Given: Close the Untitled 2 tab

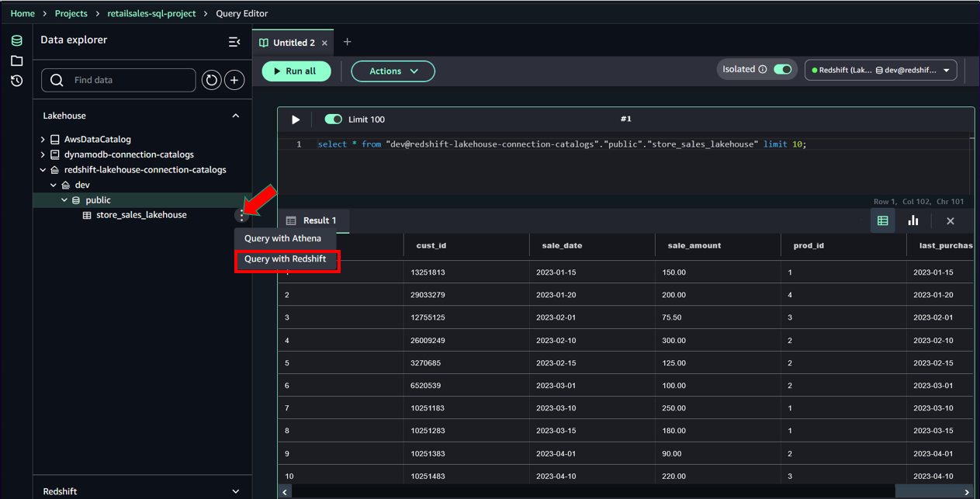Looking at the screenshot, I should (324, 43).
